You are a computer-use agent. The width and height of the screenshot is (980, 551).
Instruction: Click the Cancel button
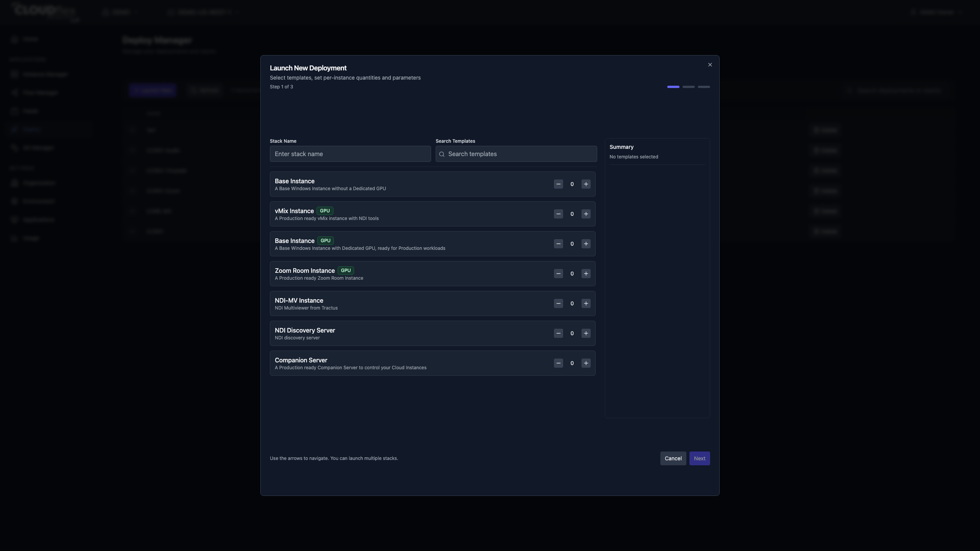point(673,458)
